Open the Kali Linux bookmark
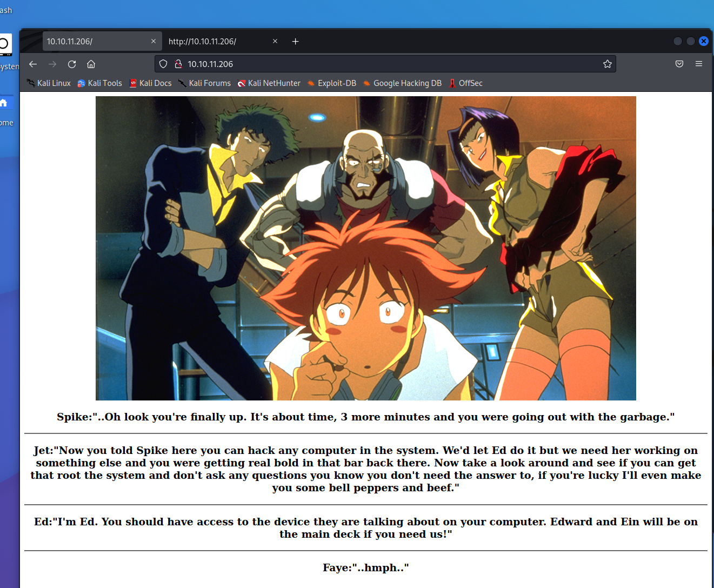The width and height of the screenshot is (714, 588). [49, 83]
